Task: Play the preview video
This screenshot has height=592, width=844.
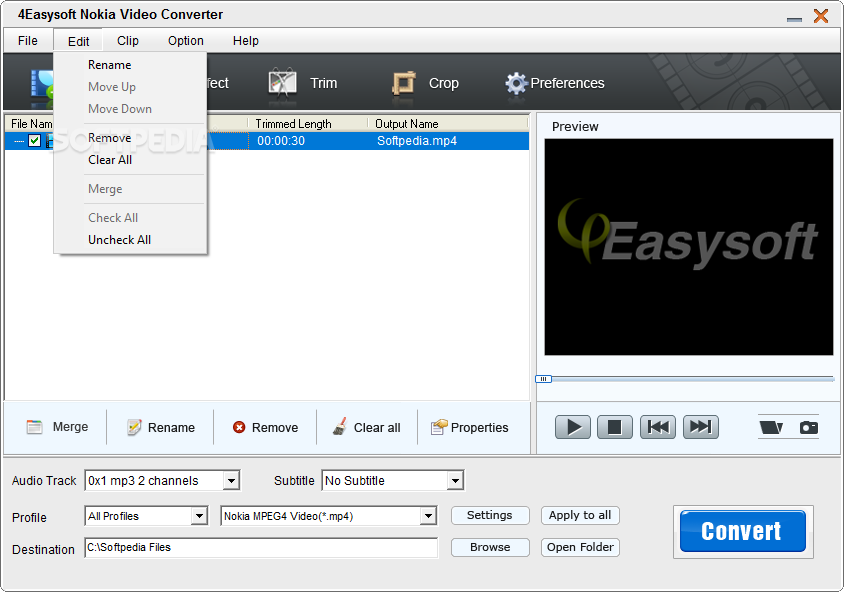Action: [573, 427]
